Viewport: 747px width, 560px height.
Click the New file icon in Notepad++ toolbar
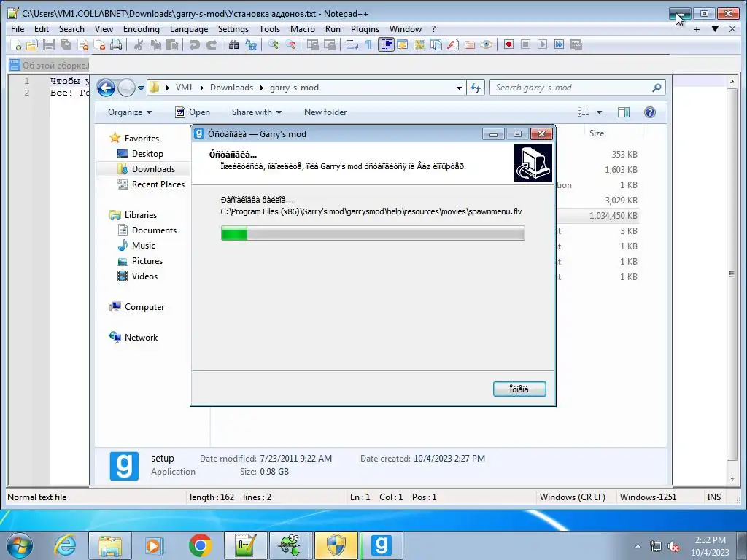tap(16, 44)
